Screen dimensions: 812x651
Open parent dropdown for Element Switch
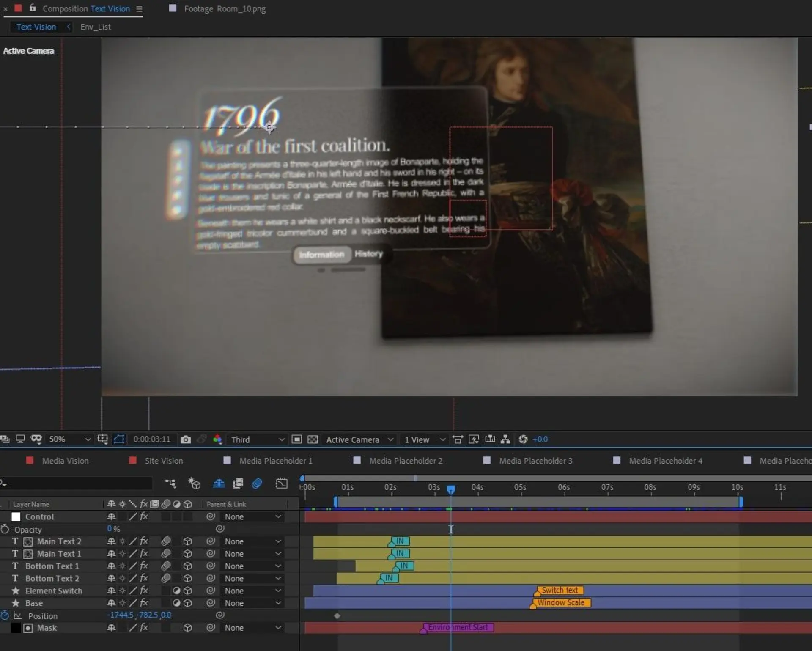tap(252, 591)
